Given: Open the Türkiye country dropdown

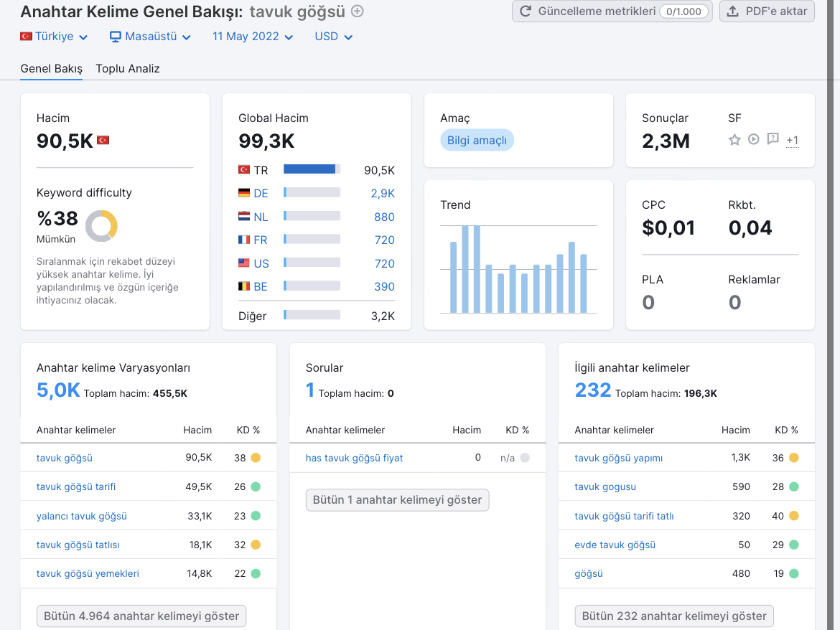Looking at the screenshot, I should [x=54, y=37].
